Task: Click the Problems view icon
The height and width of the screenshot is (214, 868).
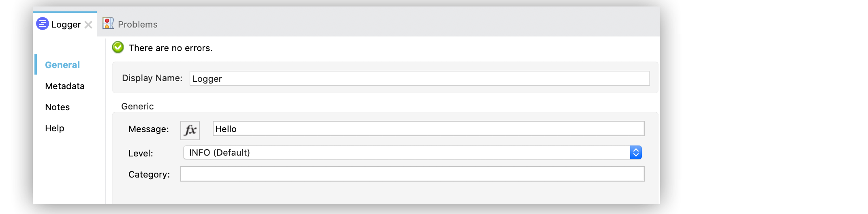Action: pos(108,24)
